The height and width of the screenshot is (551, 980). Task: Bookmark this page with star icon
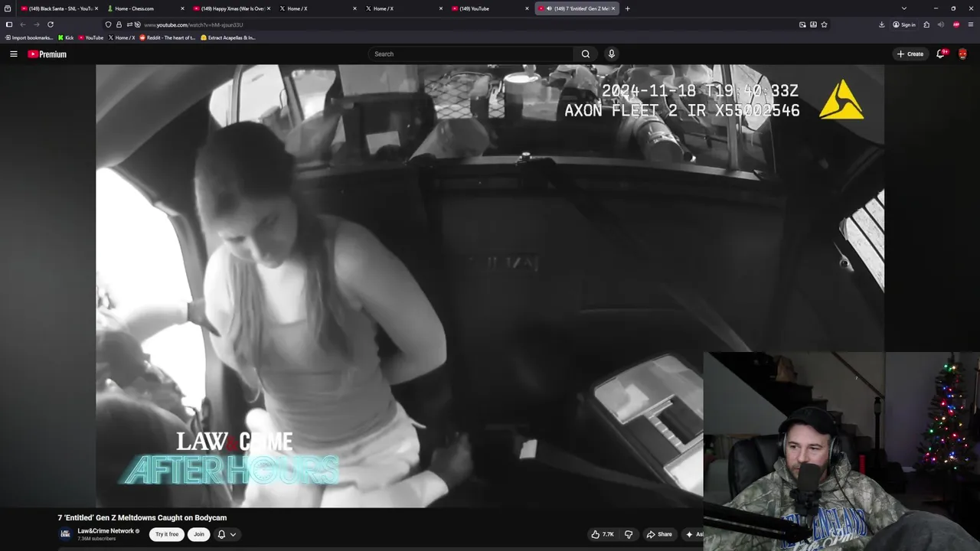824,24
